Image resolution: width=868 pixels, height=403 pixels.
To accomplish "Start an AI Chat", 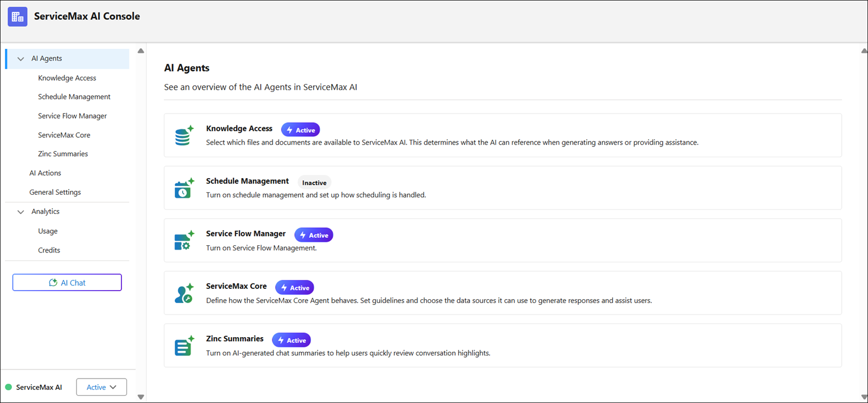I will click(x=67, y=283).
